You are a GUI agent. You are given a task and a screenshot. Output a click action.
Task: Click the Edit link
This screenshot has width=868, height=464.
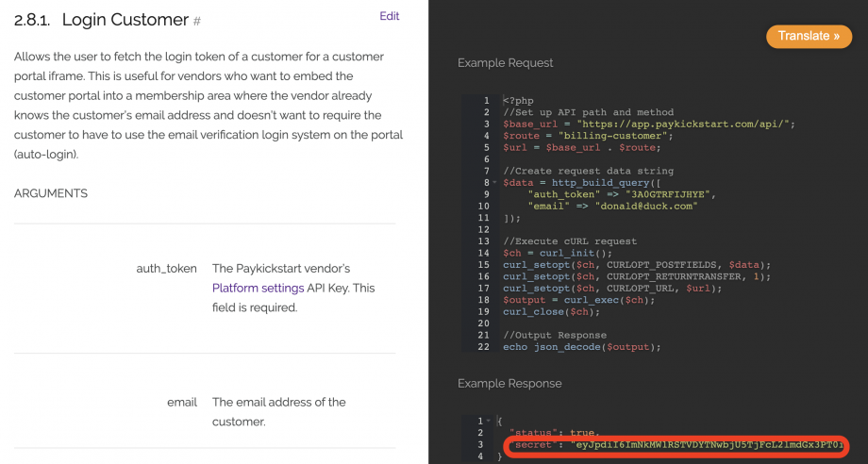[x=389, y=16]
